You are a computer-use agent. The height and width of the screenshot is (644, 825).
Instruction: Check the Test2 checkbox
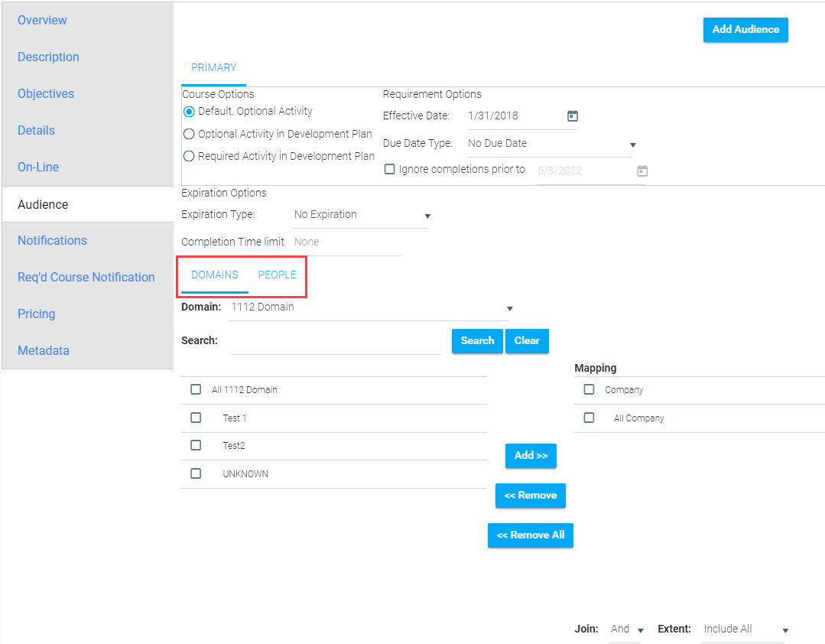[x=196, y=445]
